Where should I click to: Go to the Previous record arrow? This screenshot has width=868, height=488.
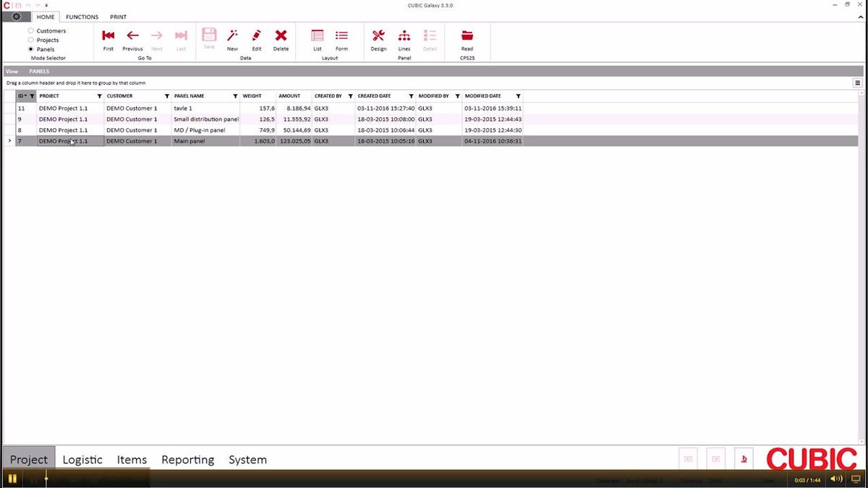coord(132,36)
